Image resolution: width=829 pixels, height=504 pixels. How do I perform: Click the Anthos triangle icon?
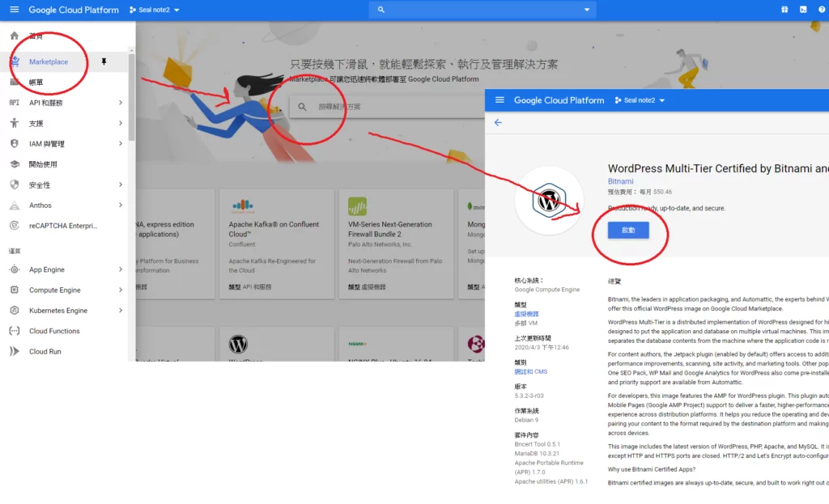point(15,205)
